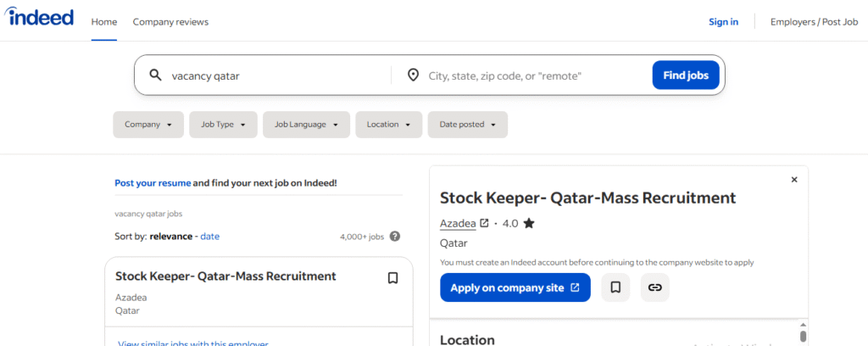Expand the Company filter dropdown
The image size is (868, 346).
[148, 125]
